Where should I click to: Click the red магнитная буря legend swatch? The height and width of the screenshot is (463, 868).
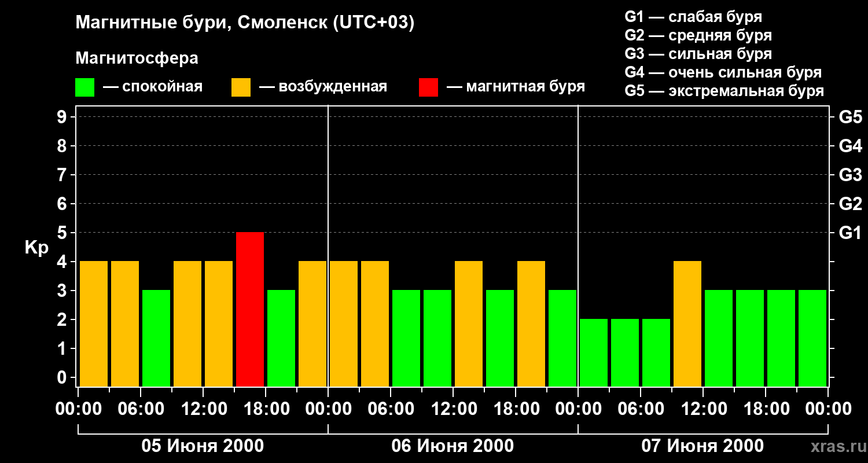pos(428,87)
